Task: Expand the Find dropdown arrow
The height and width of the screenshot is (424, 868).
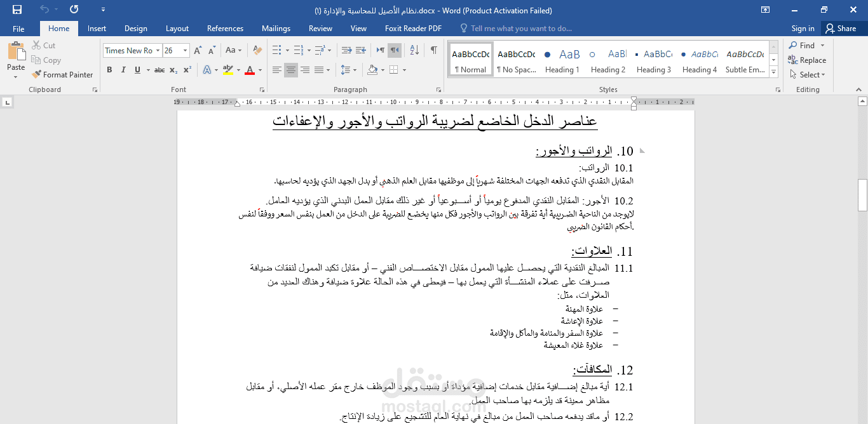Action: click(x=822, y=45)
